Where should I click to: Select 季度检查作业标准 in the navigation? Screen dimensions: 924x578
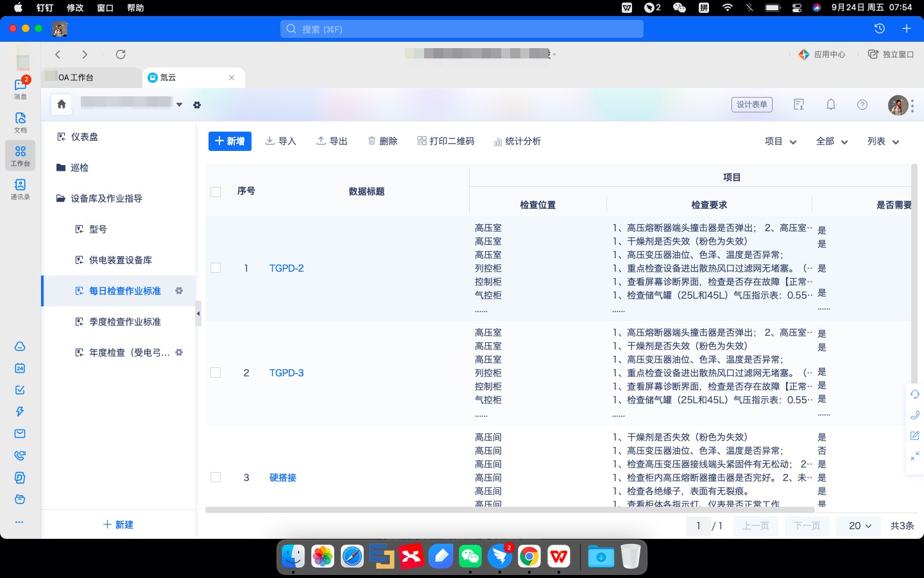coord(118,322)
